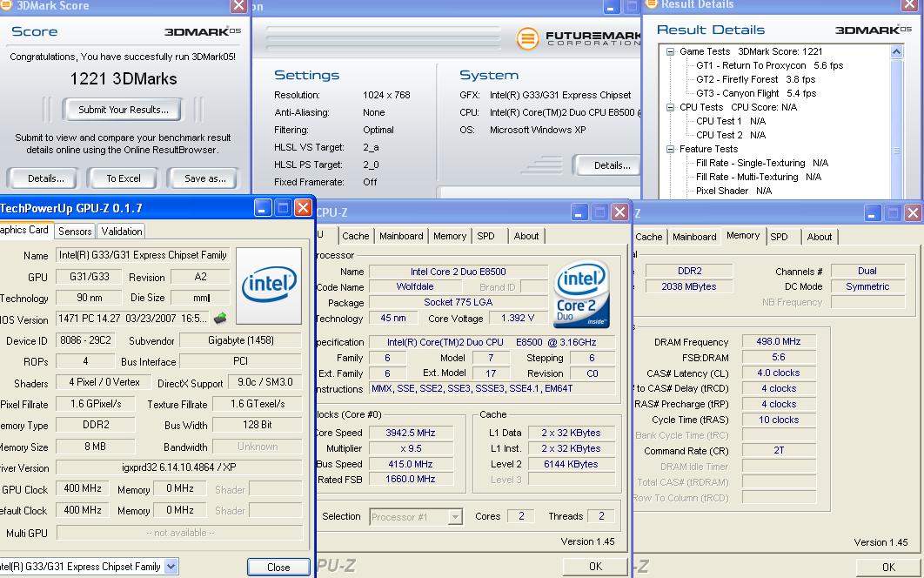Click OK in CPU-Z processor window
This screenshot has width=924, height=578.
pyautogui.click(x=596, y=566)
